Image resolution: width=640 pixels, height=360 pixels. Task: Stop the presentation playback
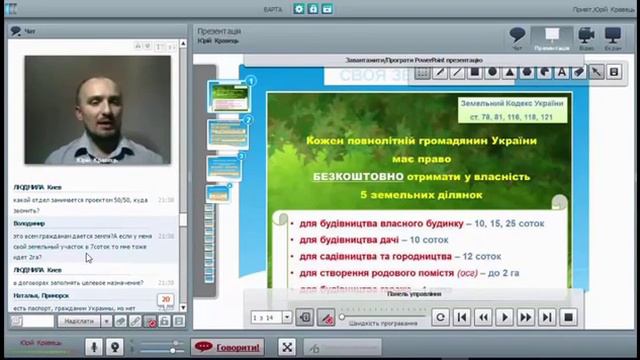click(568, 317)
